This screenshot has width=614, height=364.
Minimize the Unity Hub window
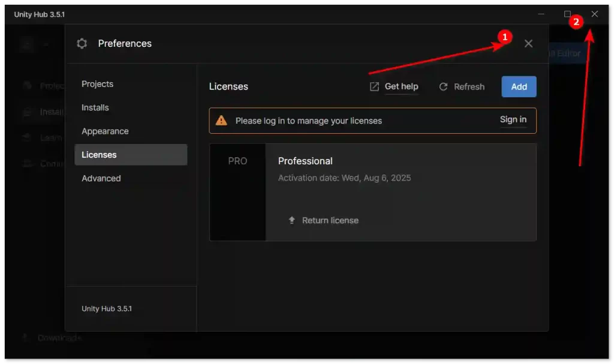[541, 14]
